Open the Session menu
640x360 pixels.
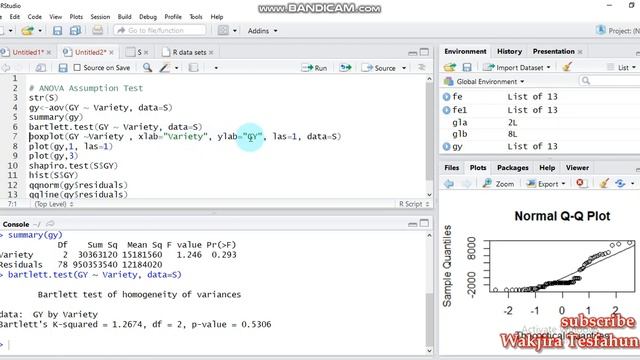pos(100,17)
